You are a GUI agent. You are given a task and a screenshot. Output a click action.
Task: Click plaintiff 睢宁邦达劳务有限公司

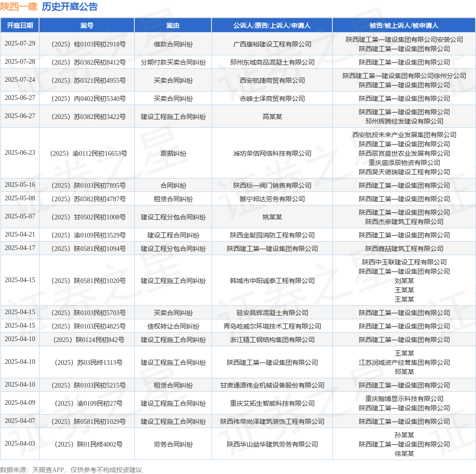tap(272, 199)
